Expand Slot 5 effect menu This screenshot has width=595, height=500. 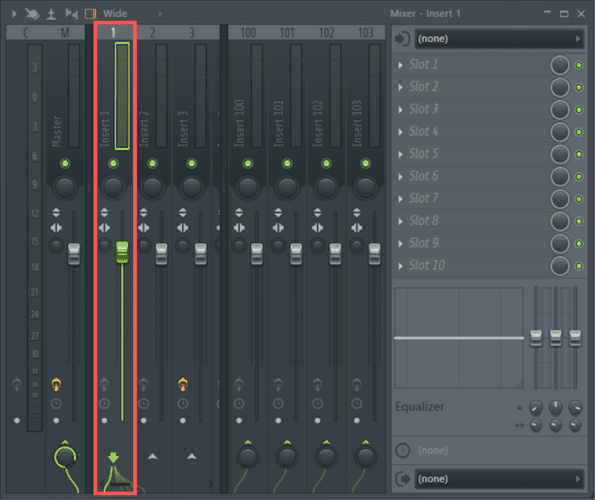pos(400,154)
